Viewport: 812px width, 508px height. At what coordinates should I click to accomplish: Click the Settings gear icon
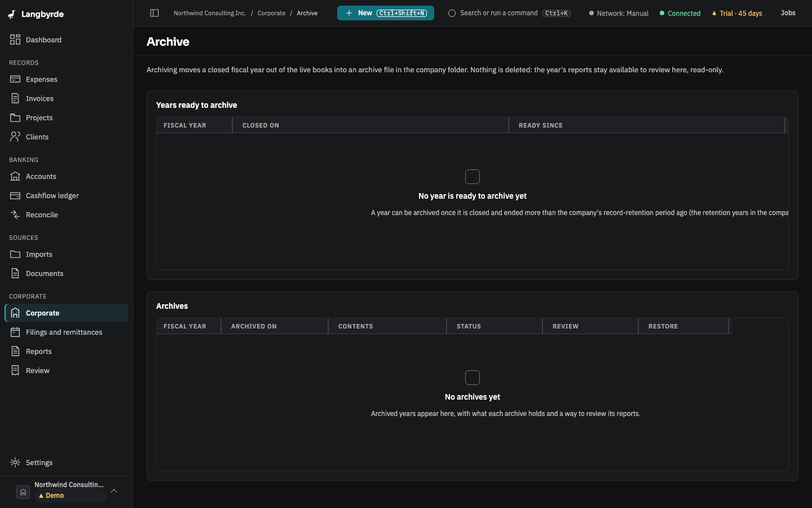point(15,462)
